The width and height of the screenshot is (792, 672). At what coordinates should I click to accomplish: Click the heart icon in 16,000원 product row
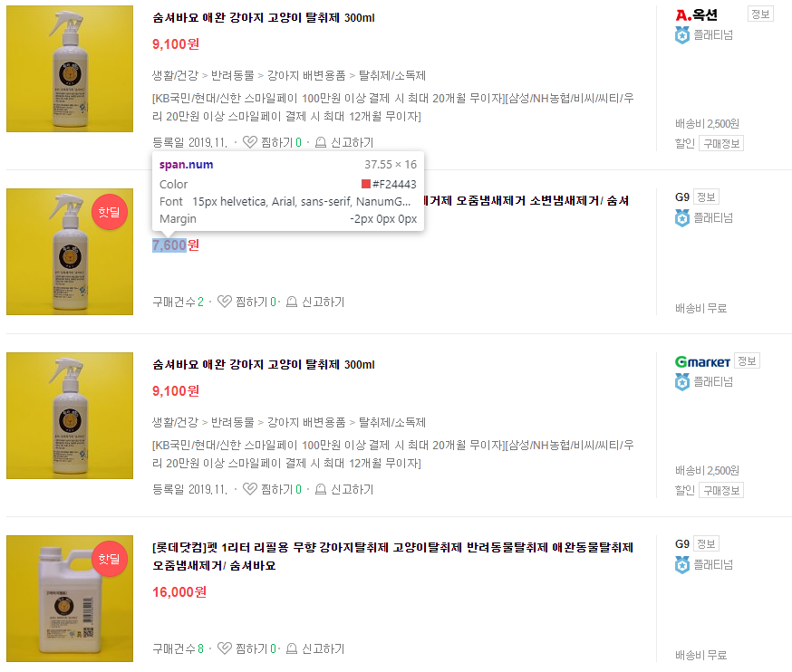224,648
